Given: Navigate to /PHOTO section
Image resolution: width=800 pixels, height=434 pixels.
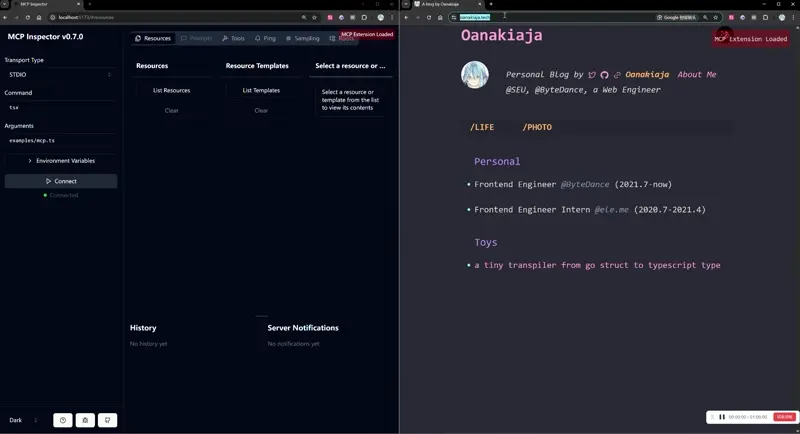Looking at the screenshot, I should coord(537,127).
